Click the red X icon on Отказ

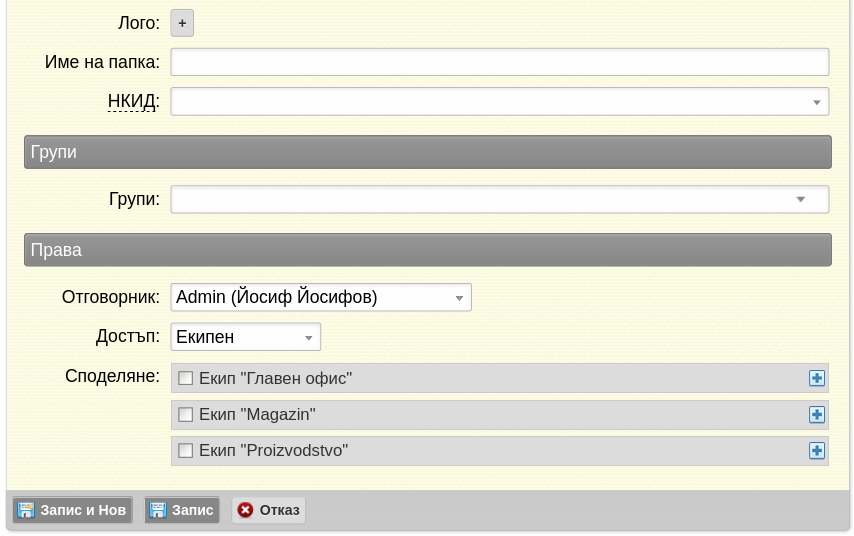[x=245, y=510]
